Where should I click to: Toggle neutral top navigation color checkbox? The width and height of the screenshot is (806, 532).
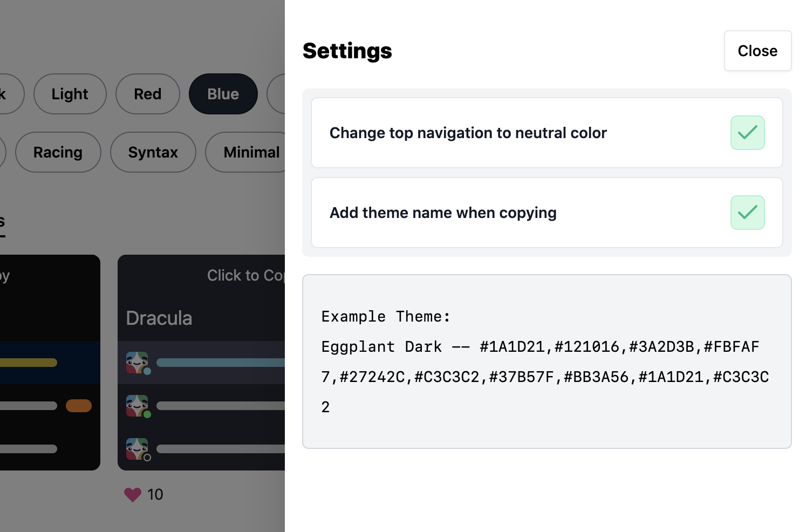point(747,133)
